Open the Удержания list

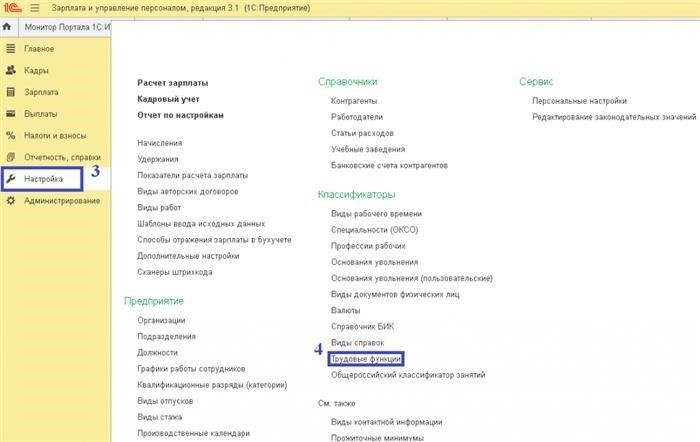[158, 159]
